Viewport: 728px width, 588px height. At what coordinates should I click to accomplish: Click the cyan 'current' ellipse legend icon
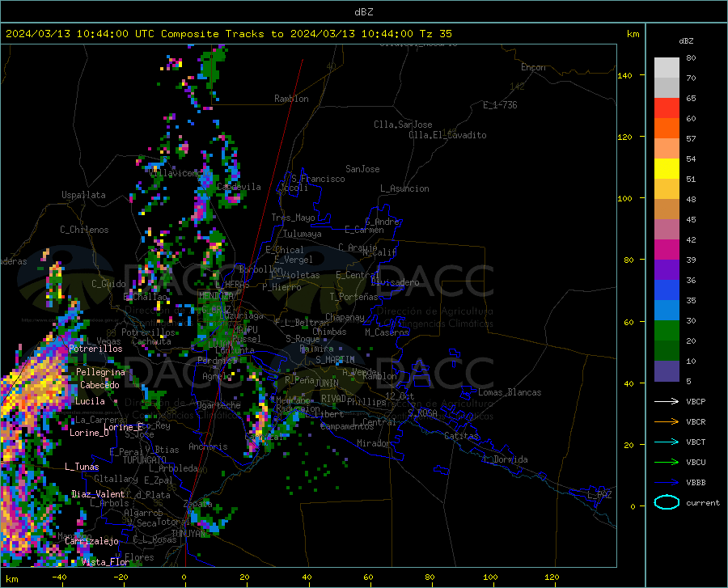point(667,502)
